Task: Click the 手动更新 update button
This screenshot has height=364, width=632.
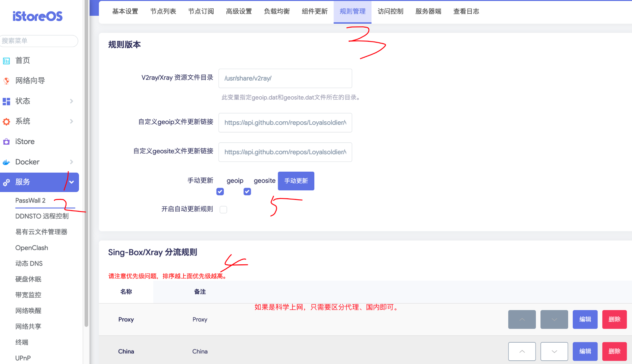Action: tap(296, 181)
